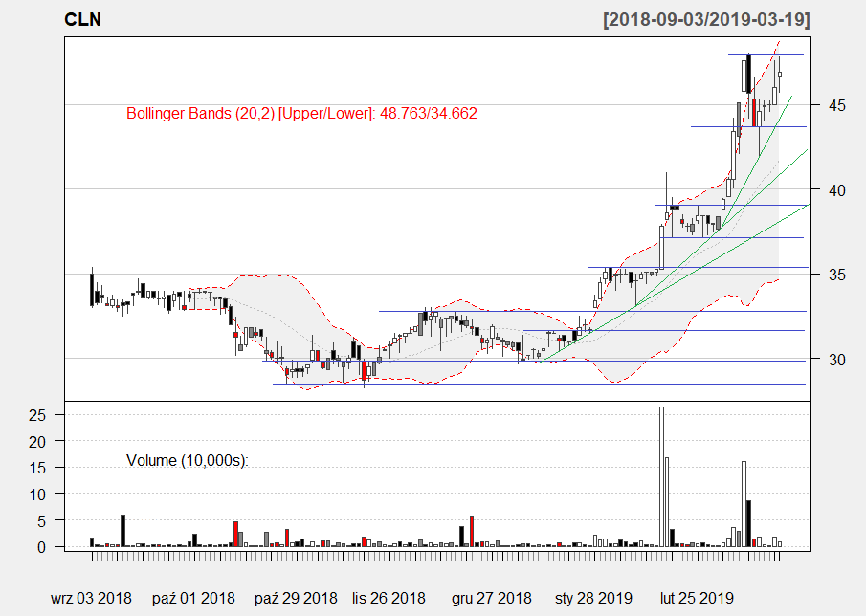
Task: Click the CLN ticker title
Action: pos(83,19)
